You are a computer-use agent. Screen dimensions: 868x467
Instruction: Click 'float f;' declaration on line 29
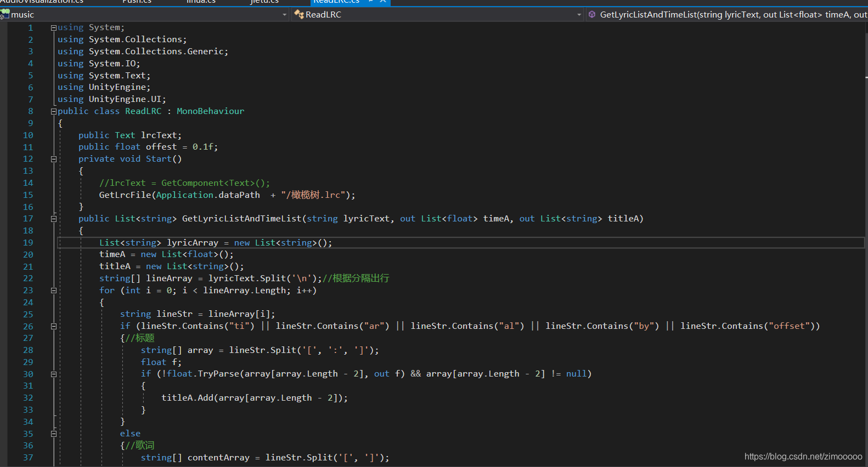(161, 362)
